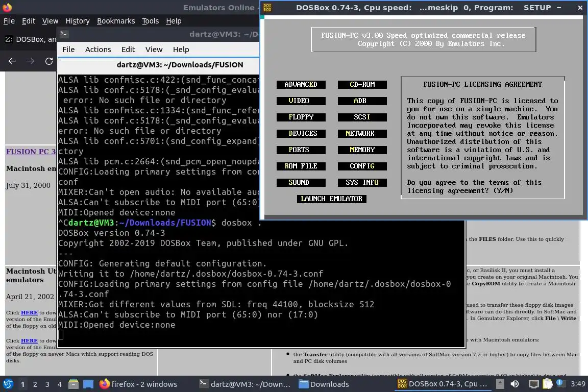Open the terminal Actions menu

[98, 50]
